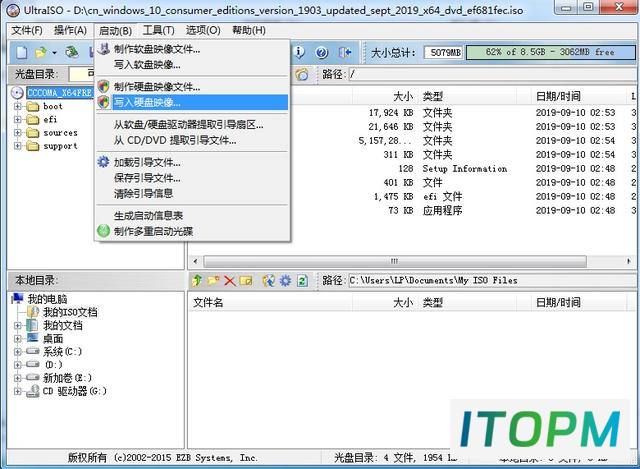Expand the efi folder tree node
640x469 pixels.
coord(17,120)
